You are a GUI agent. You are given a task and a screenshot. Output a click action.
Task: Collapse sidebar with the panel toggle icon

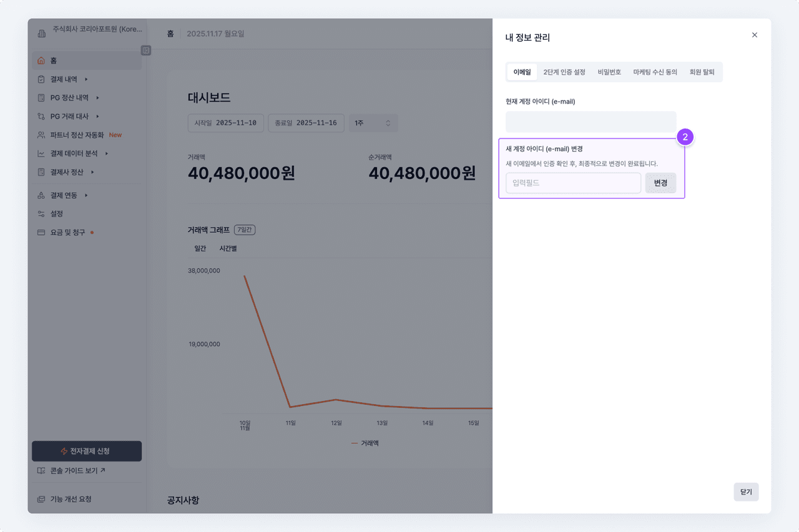145,50
